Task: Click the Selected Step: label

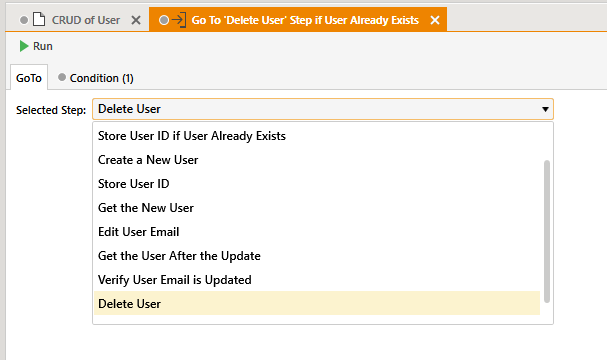Action: click(51, 110)
